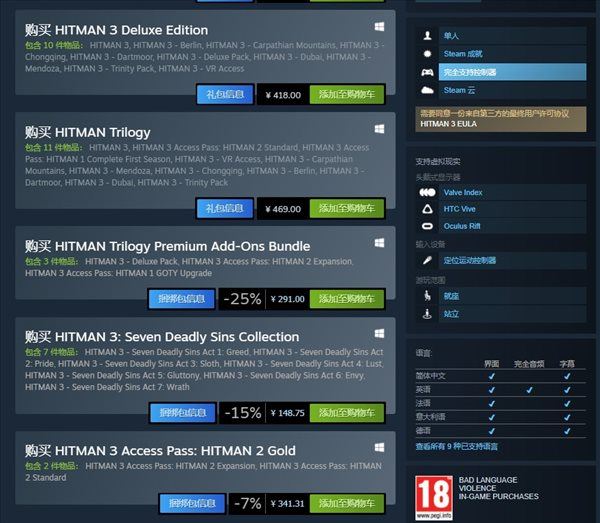Click the HTC Vive triangle icon
The height and width of the screenshot is (523, 600).
click(x=427, y=209)
